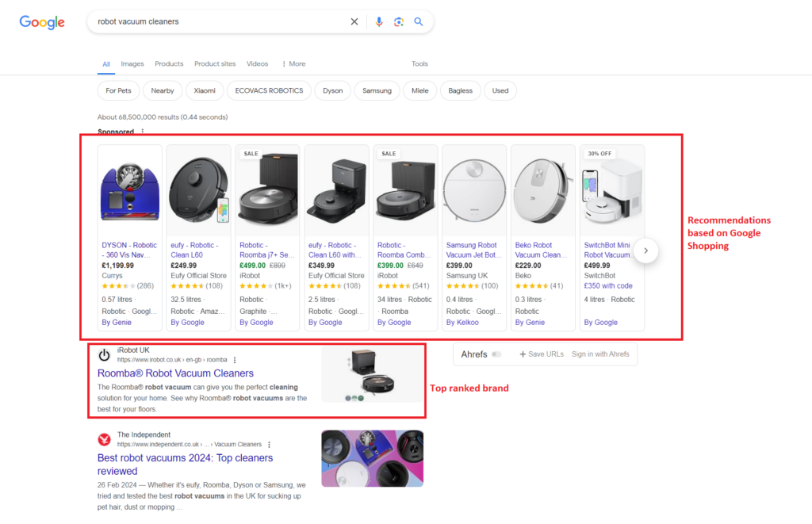Filter by the Miele chip
The height and width of the screenshot is (524, 812).
pos(420,90)
